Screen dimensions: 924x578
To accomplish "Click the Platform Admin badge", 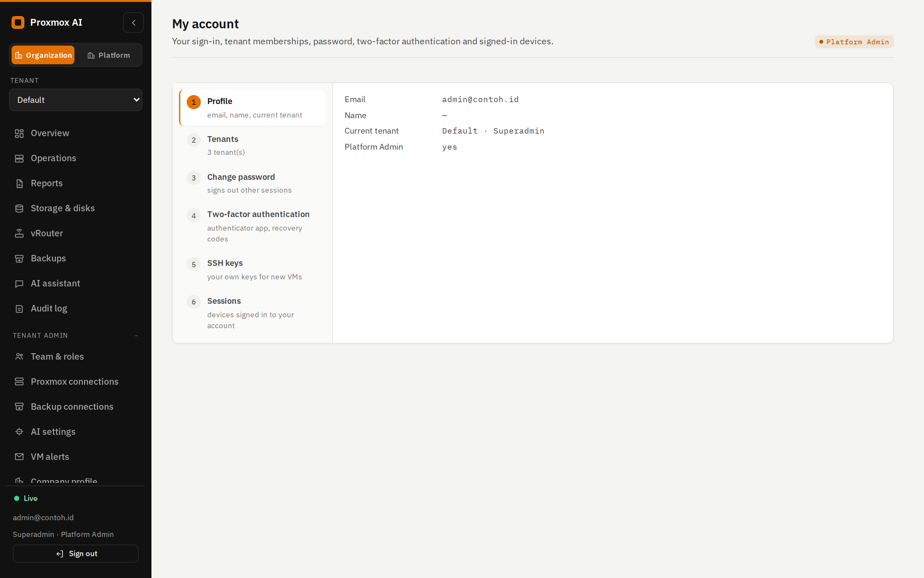I will pos(854,42).
